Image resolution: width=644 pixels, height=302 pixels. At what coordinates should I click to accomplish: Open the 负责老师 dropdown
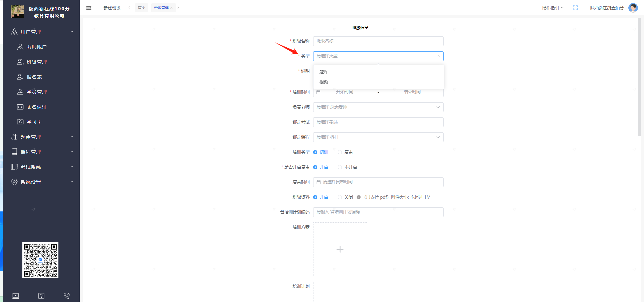pos(378,107)
